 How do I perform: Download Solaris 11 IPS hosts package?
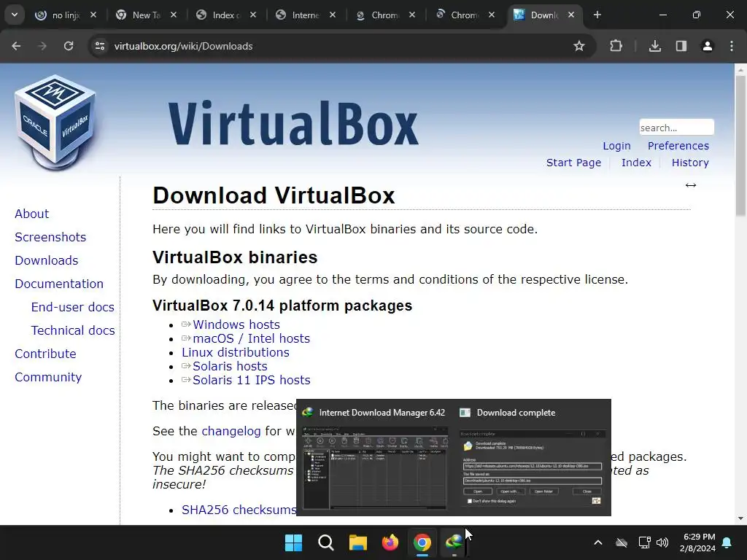(252, 380)
